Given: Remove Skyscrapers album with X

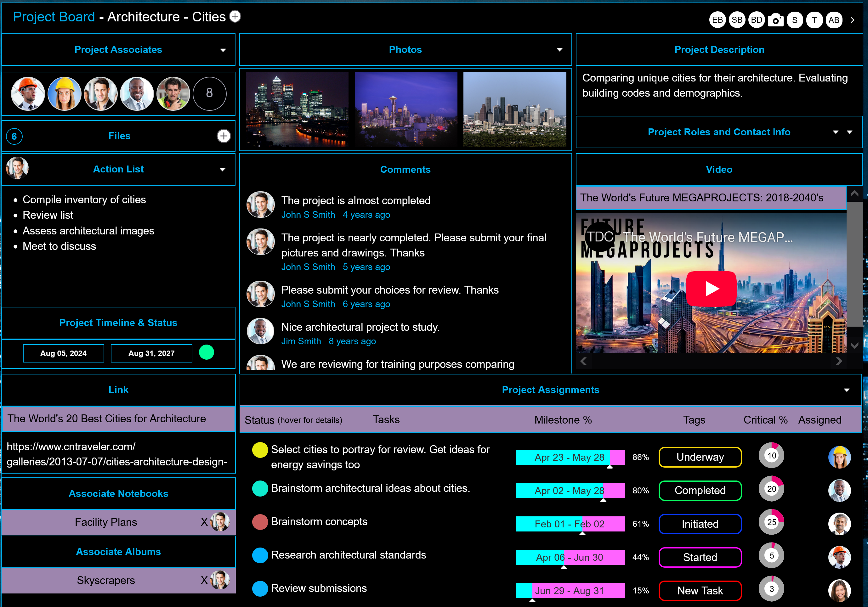Looking at the screenshot, I should click(x=204, y=580).
